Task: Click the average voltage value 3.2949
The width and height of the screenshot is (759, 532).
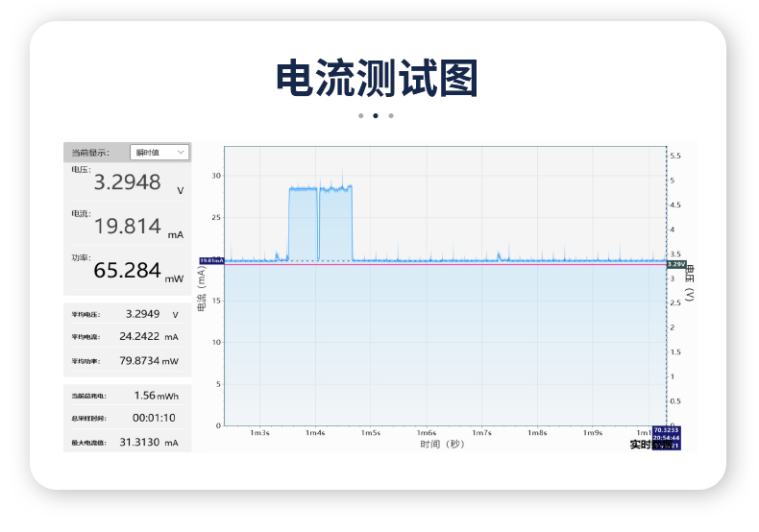Action: tap(142, 314)
